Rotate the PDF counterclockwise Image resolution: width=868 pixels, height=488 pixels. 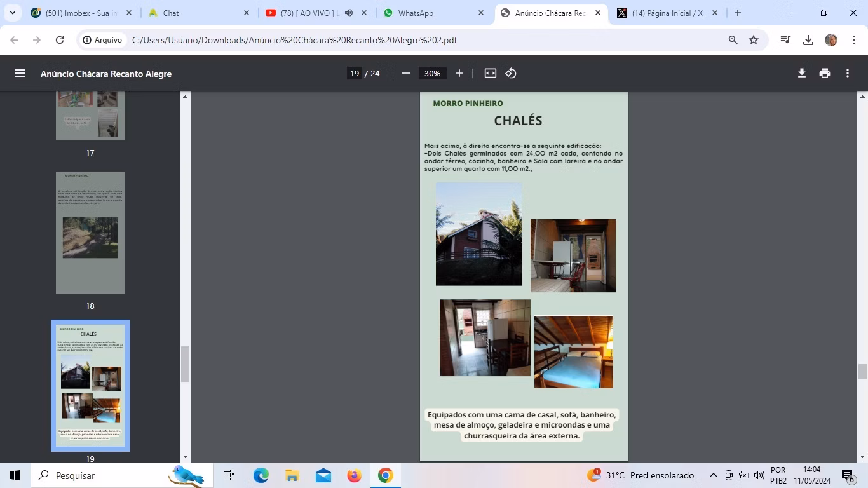tap(511, 73)
